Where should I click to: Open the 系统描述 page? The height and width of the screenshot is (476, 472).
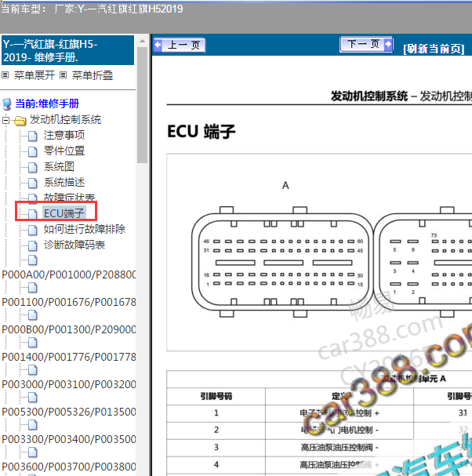click(64, 182)
